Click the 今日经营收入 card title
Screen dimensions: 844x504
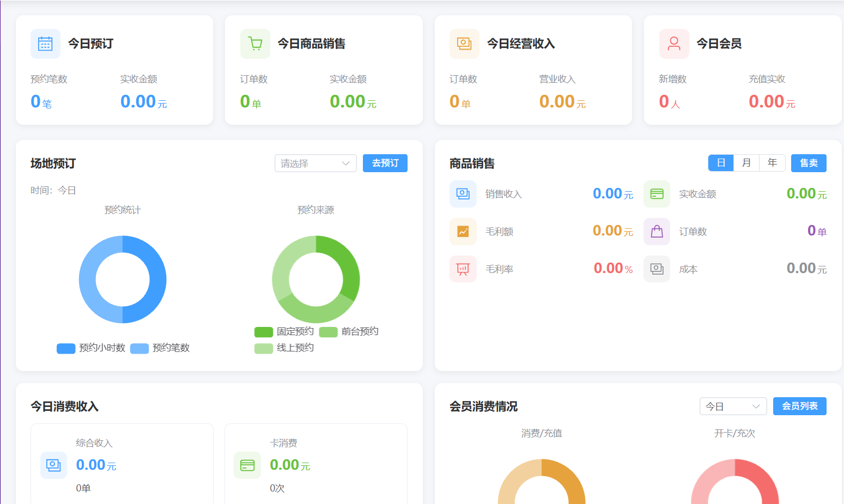(x=521, y=44)
